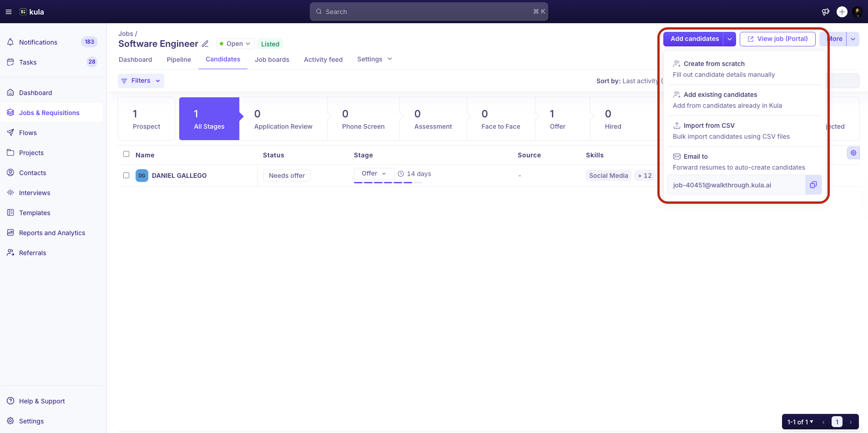Viewport: 868px width, 433px height.
Task: Click the Referrals icon in sidebar
Action: (x=10, y=252)
